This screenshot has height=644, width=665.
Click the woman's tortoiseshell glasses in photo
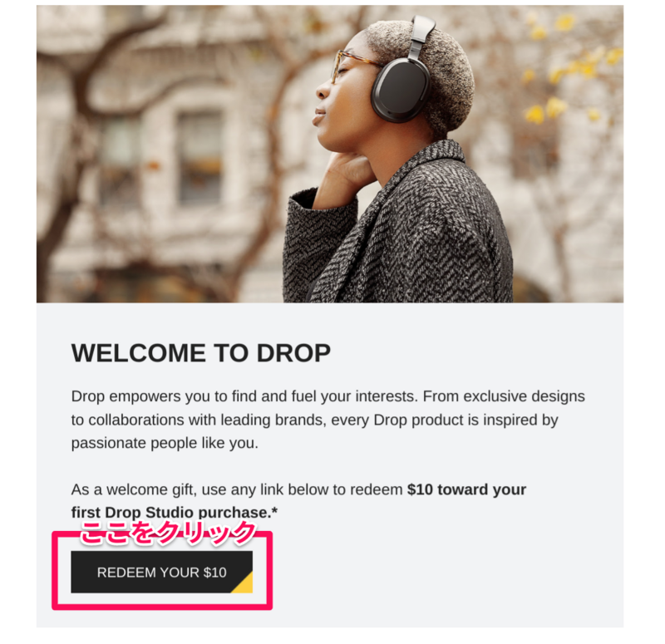pos(350,64)
